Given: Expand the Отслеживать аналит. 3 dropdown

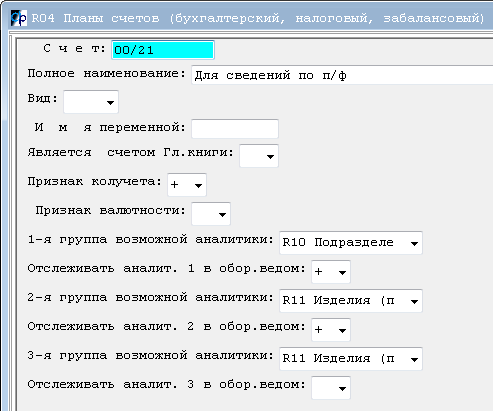Looking at the screenshot, I should (x=331, y=388).
